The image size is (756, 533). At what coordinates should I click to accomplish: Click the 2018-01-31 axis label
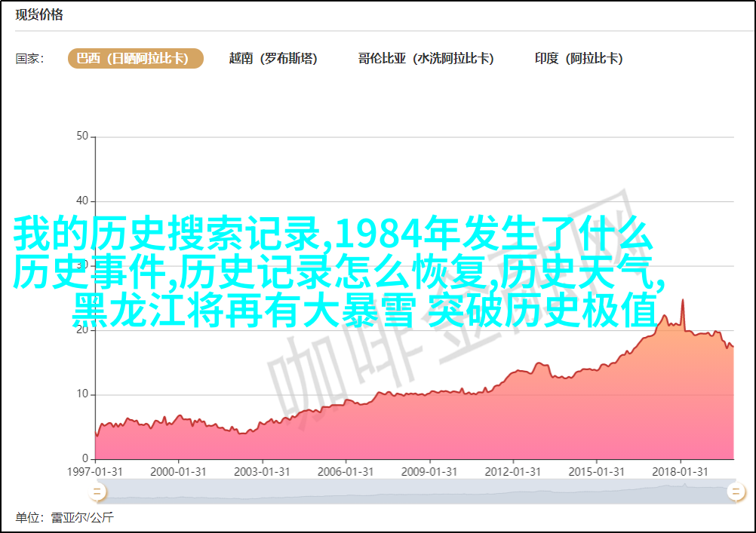[x=680, y=471]
